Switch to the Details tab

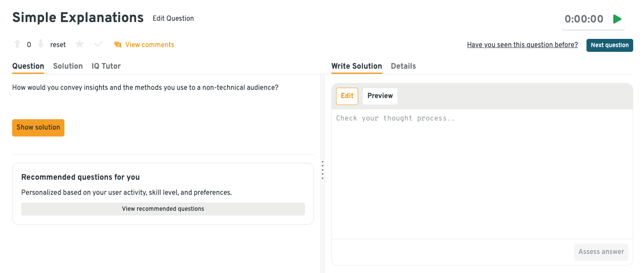tap(403, 66)
